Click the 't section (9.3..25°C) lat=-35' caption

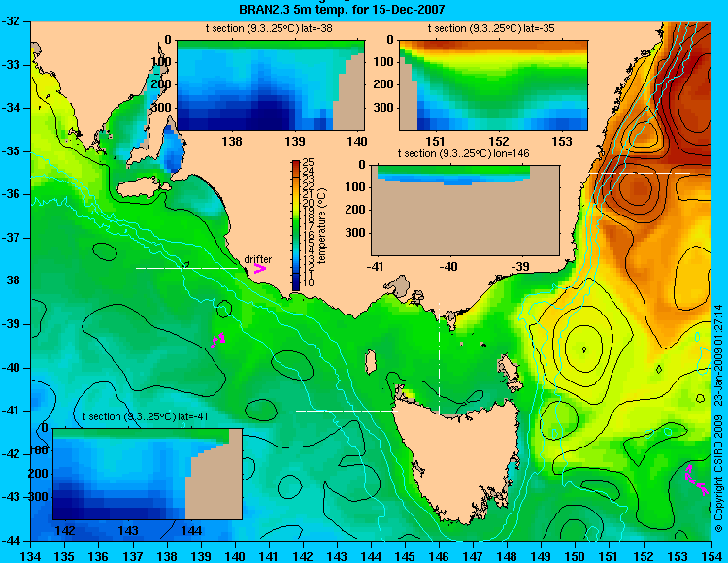pyautogui.click(x=491, y=29)
